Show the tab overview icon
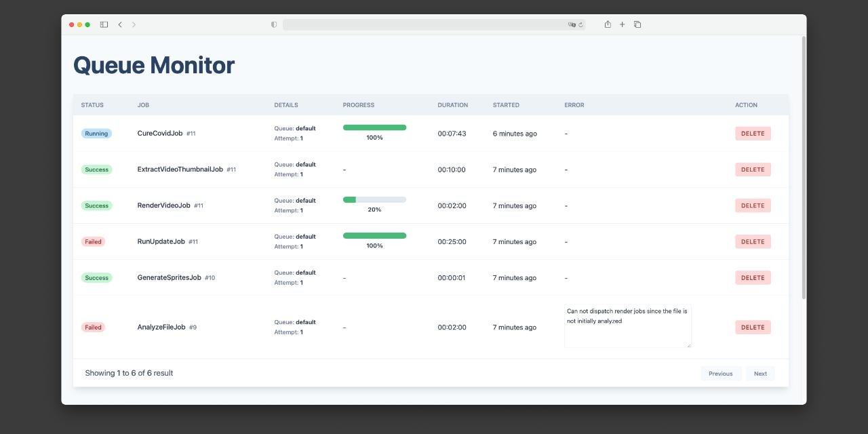This screenshot has width=868, height=434. point(637,24)
